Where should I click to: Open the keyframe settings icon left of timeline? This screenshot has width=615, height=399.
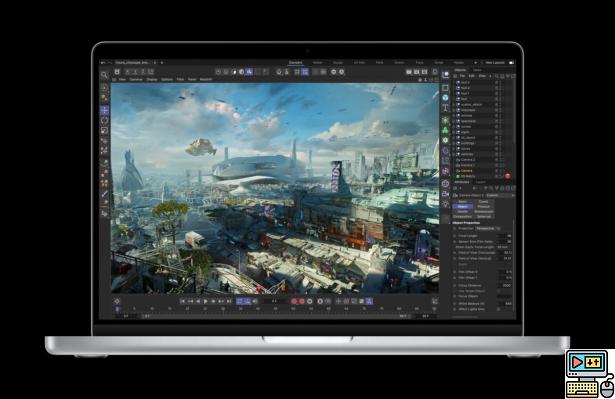tap(116, 301)
